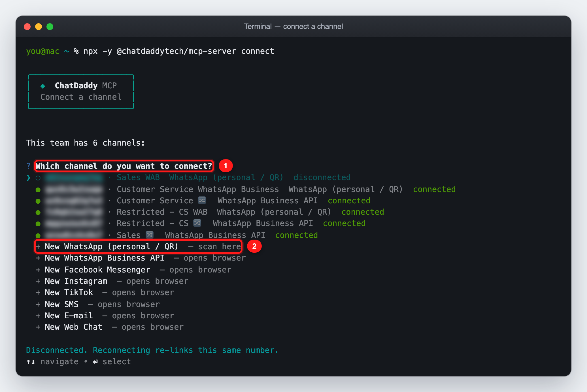Minimize the Terminal window with yellow button
Screen dimensions: 587x392
point(39,27)
